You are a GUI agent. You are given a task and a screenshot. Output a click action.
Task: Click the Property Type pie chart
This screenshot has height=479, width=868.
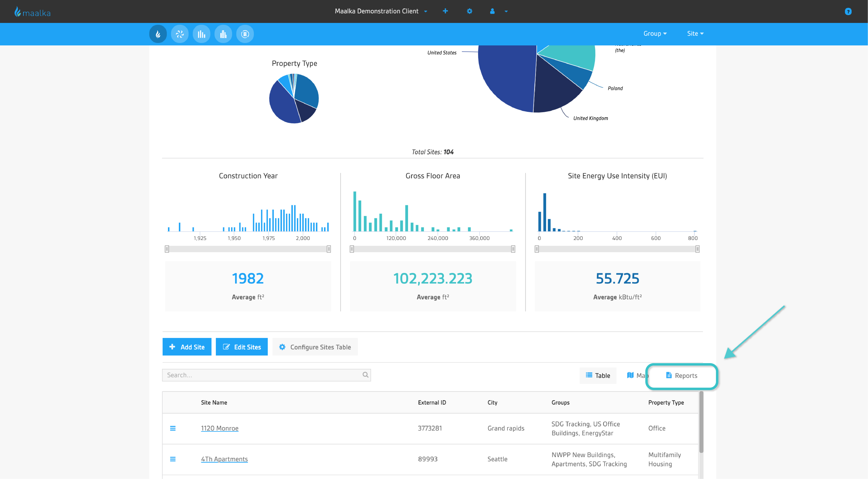[294, 98]
